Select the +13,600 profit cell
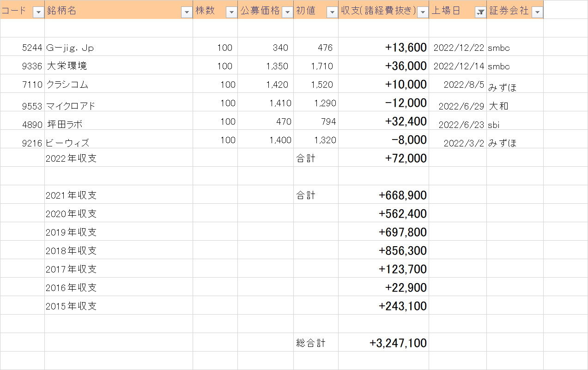Image resolution: width=588 pixels, height=370 pixels. [383, 47]
